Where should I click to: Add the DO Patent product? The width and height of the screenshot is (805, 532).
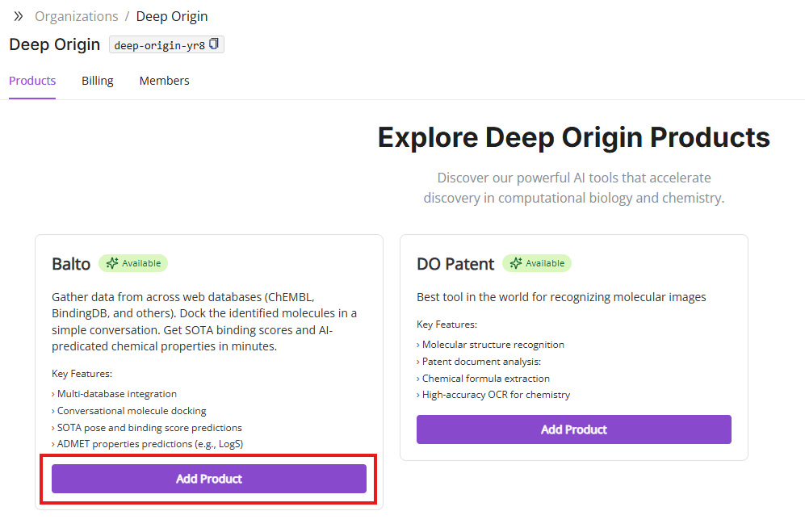coord(573,429)
